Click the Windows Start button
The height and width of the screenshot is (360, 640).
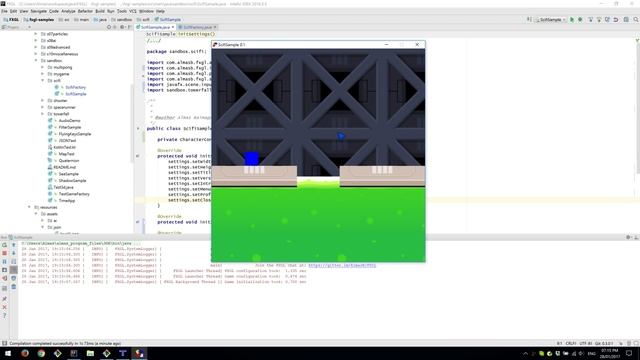tap(7, 353)
